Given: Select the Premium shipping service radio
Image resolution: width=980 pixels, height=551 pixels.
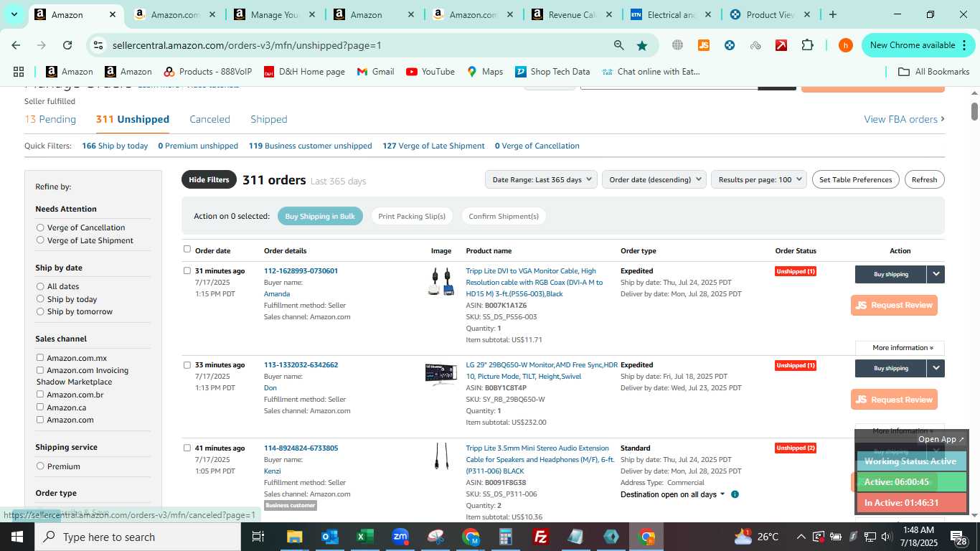Looking at the screenshot, I should click(x=40, y=466).
